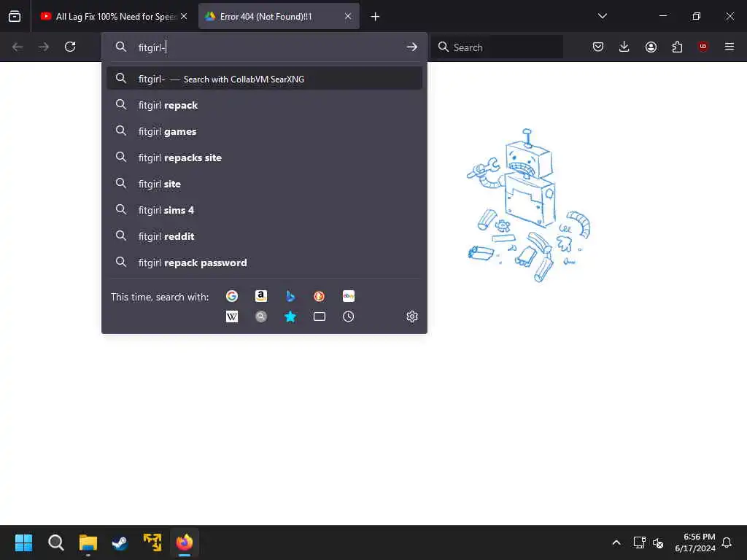Open the network status tray icon

[639, 542]
